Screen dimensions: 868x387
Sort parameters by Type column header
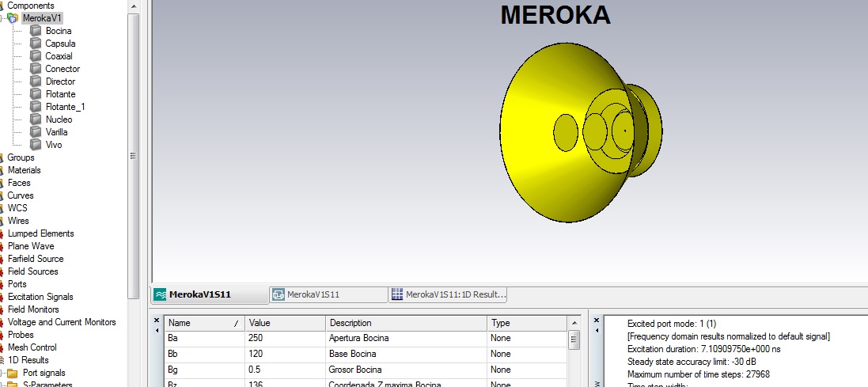526,323
